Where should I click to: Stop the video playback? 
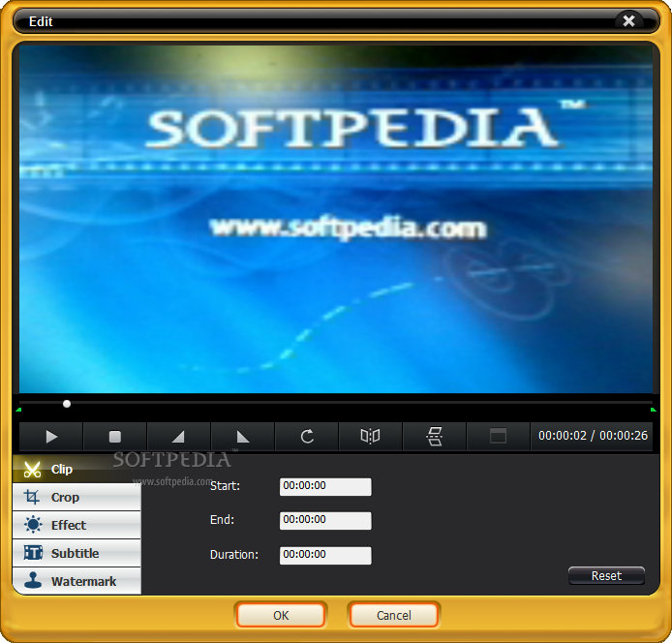[115, 437]
